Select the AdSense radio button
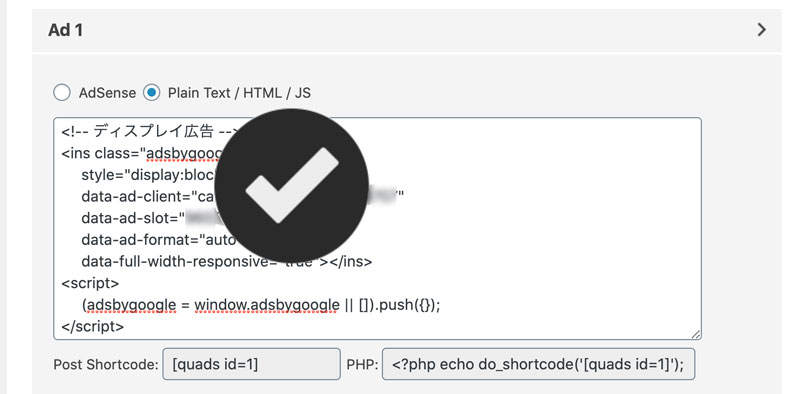Viewport: 800px width, 394px height. [62, 93]
